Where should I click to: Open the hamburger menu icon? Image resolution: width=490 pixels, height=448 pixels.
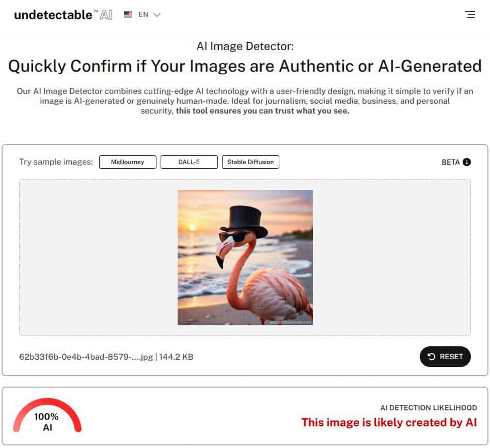[x=470, y=14]
